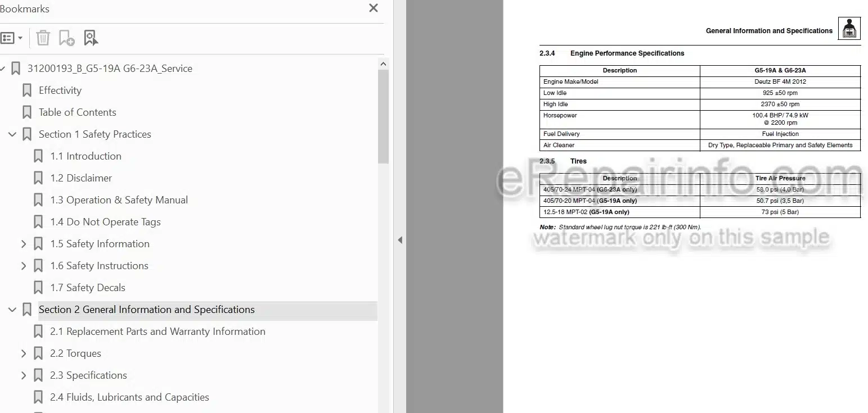The height and width of the screenshot is (413, 868).
Task: Go to 1.3 Operation & Safety Manual
Action: (119, 200)
